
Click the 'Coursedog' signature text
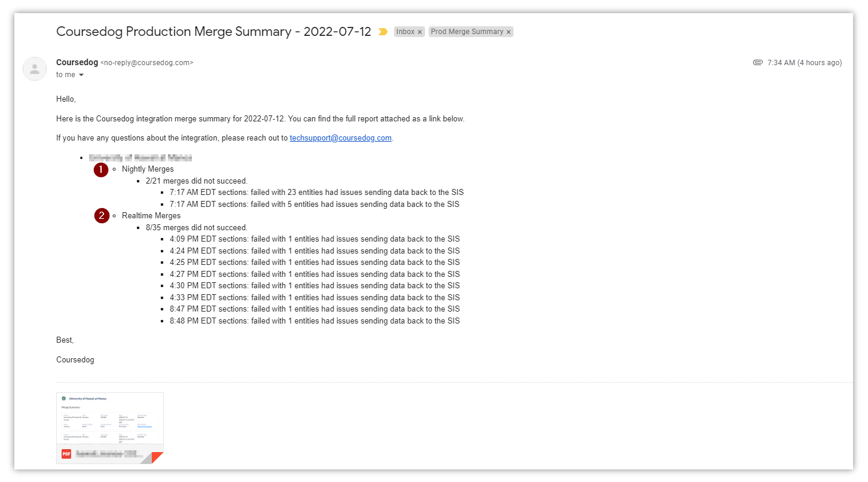[x=75, y=360]
